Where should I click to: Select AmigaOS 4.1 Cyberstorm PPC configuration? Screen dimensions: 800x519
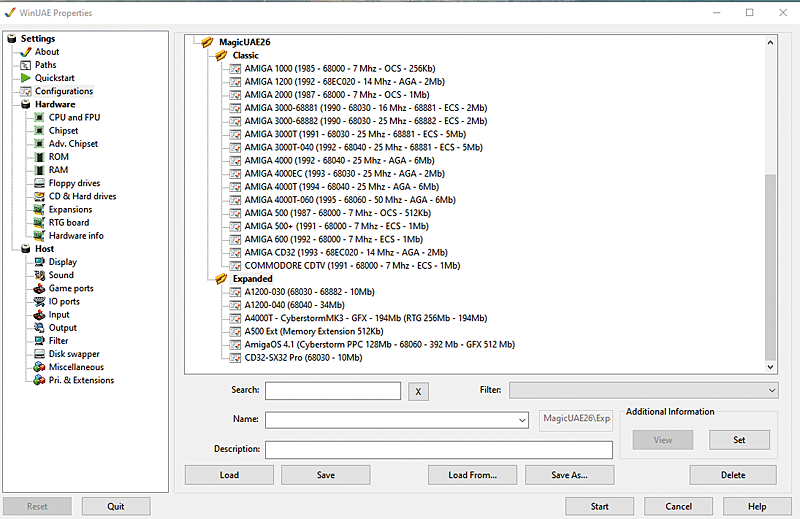pos(379,344)
